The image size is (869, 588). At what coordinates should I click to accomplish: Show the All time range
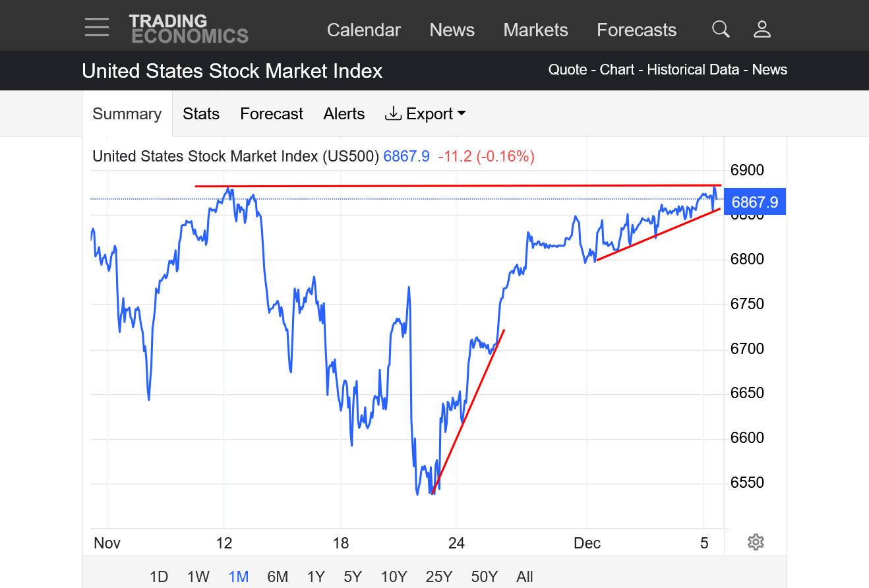tap(525, 577)
